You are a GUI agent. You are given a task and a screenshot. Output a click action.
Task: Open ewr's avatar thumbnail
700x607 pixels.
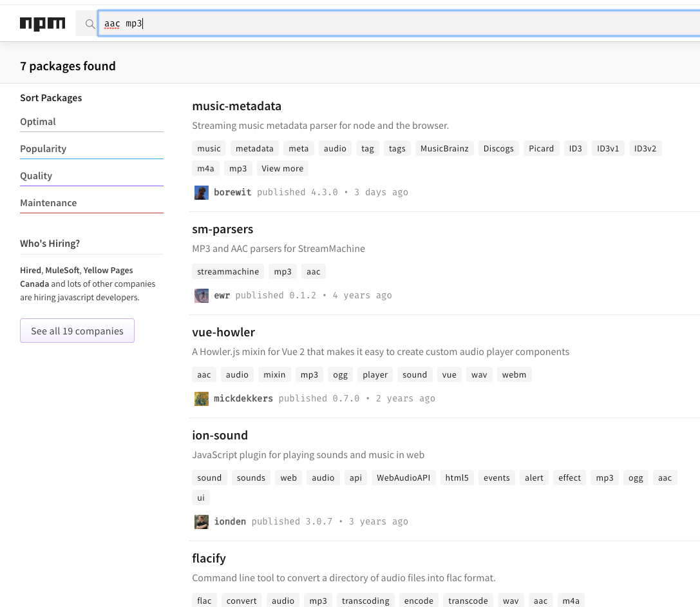[202, 296]
